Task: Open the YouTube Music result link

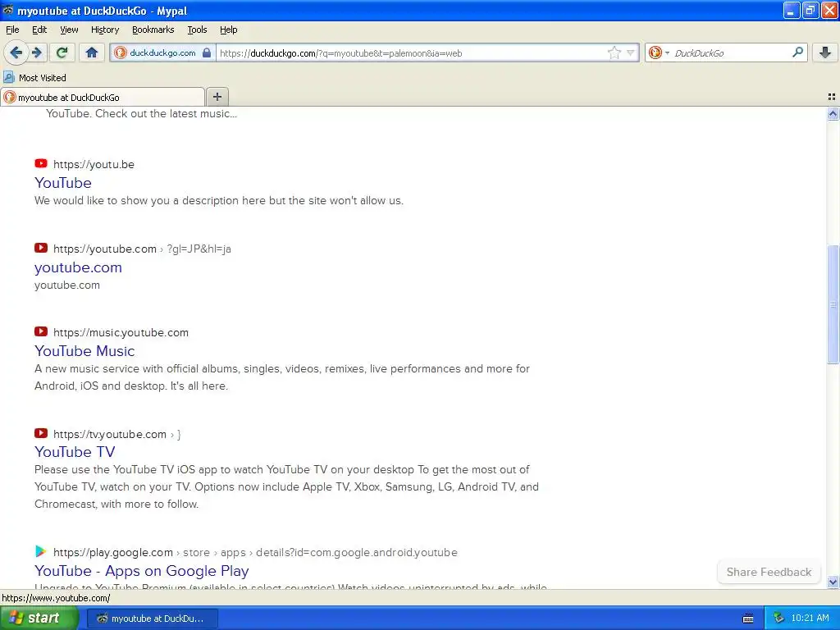Action: point(84,351)
